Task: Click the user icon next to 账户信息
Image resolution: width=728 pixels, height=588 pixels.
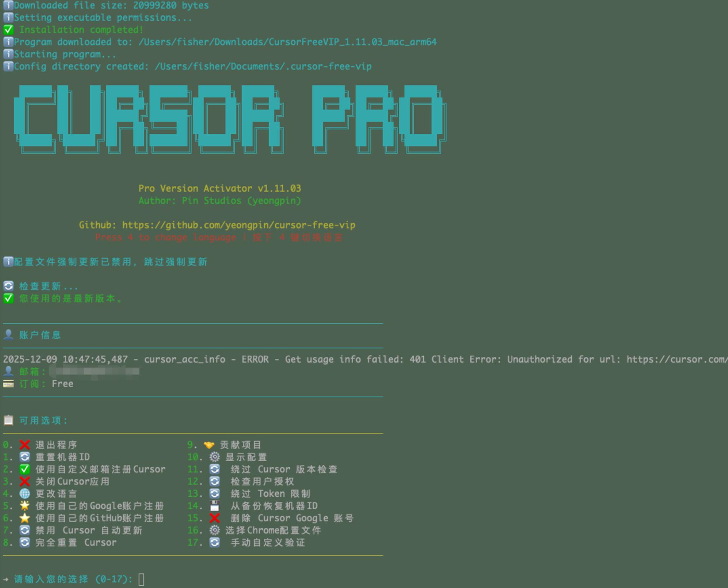Action: pos(8,335)
